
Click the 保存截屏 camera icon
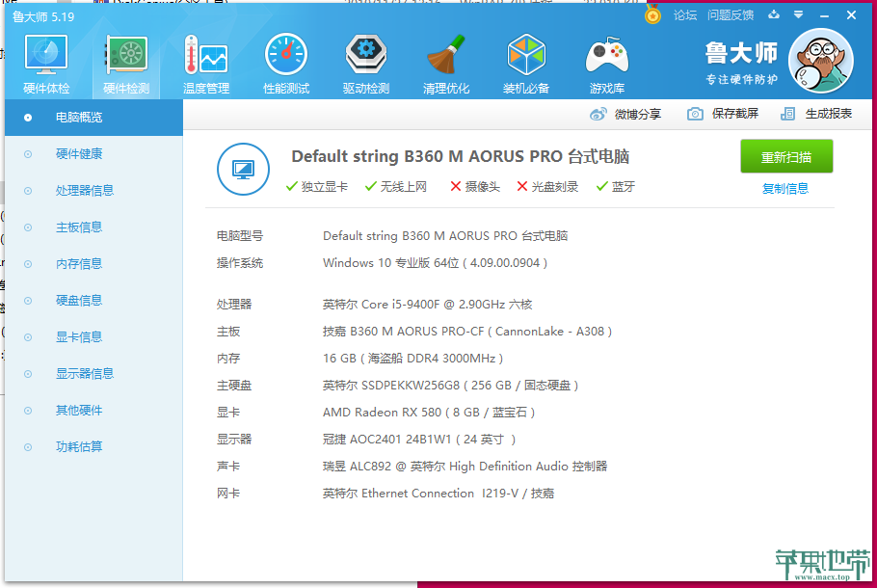click(695, 114)
